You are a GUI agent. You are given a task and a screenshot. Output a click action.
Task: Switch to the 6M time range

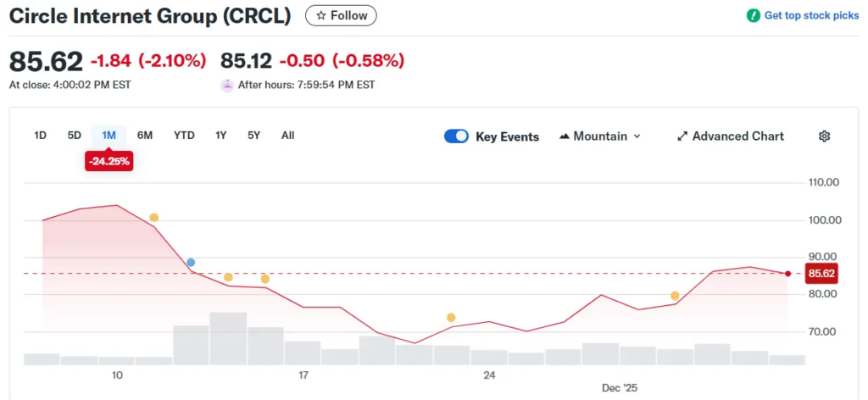click(x=145, y=136)
